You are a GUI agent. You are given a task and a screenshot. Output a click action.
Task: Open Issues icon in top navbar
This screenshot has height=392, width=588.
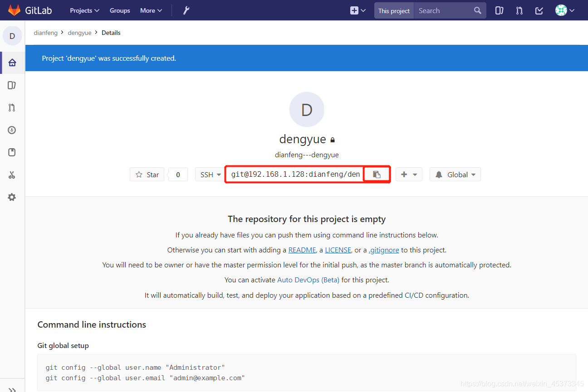click(x=499, y=10)
